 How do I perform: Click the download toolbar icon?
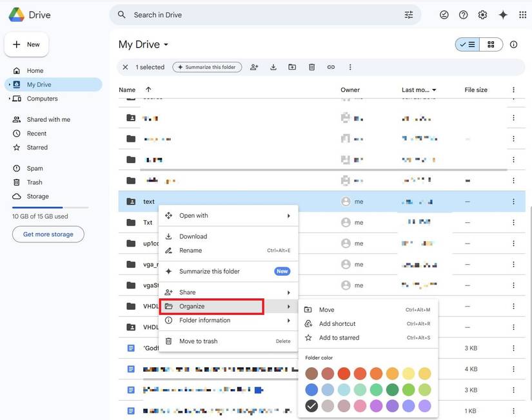(273, 67)
